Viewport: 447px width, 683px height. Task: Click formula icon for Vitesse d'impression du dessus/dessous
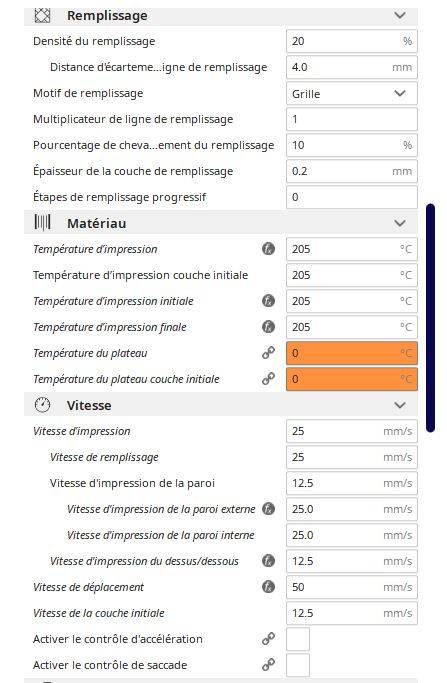[268, 561]
